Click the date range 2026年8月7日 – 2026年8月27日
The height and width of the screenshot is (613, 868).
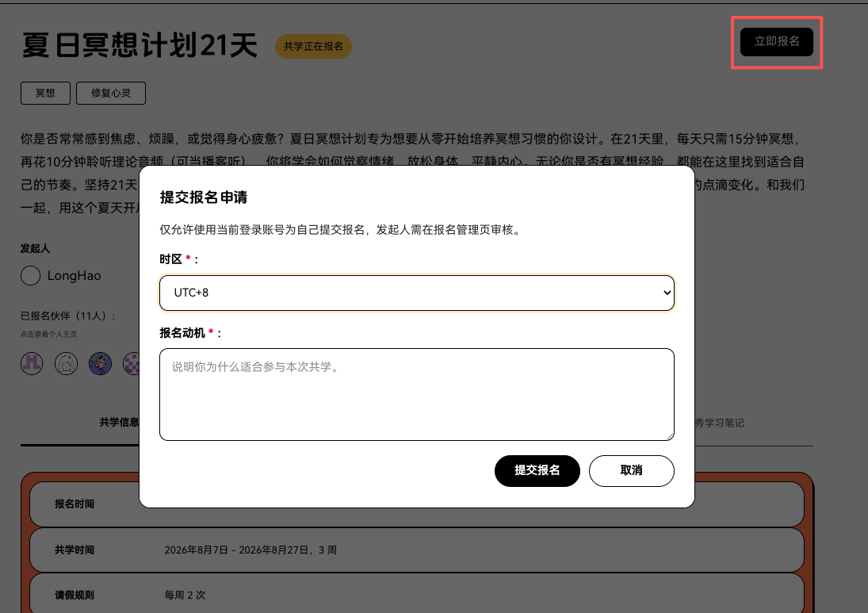click(x=238, y=550)
